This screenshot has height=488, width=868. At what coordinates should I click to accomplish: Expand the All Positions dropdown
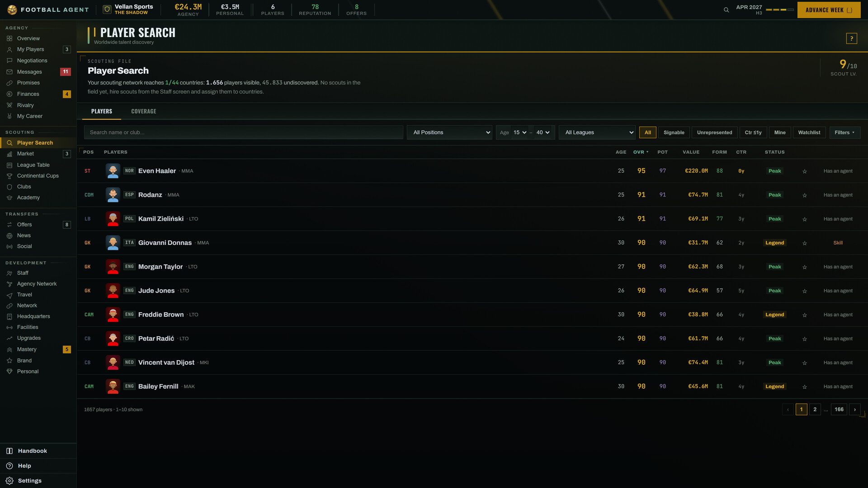tap(449, 132)
